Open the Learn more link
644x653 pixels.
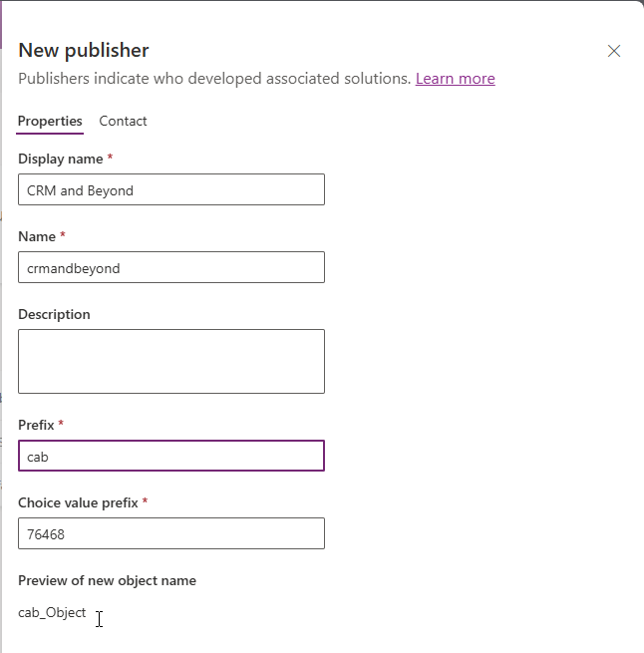coord(456,79)
